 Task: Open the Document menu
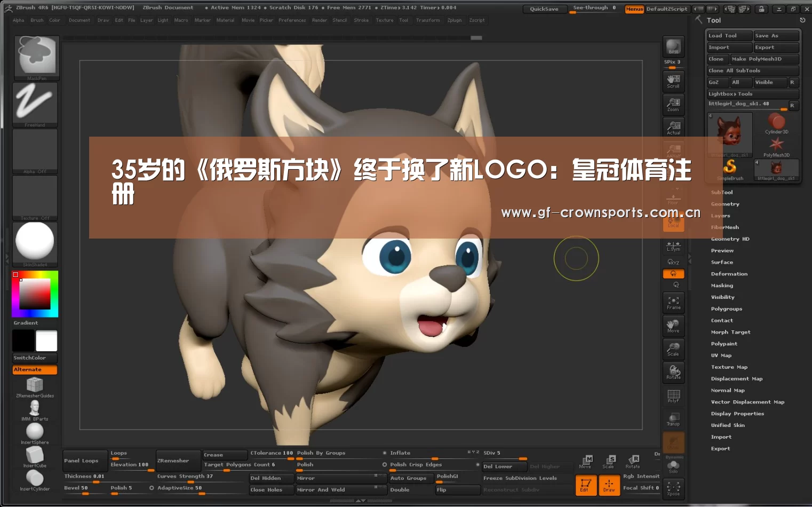pos(79,20)
